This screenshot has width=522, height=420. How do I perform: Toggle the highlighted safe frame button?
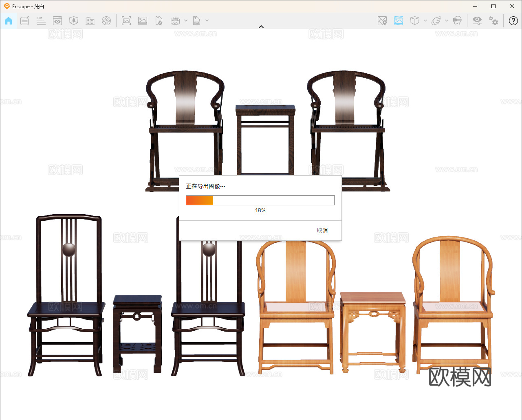coord(399,21)
